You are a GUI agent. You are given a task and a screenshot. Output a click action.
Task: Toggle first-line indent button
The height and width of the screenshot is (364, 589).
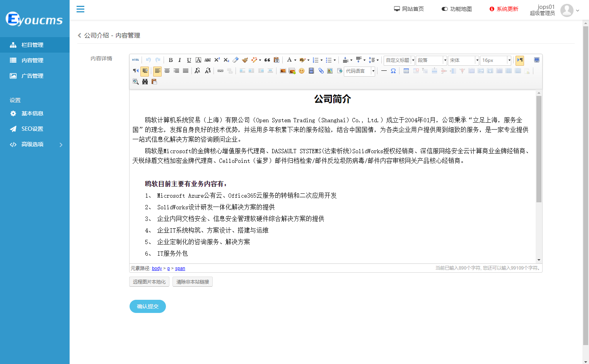click(145, 71)
